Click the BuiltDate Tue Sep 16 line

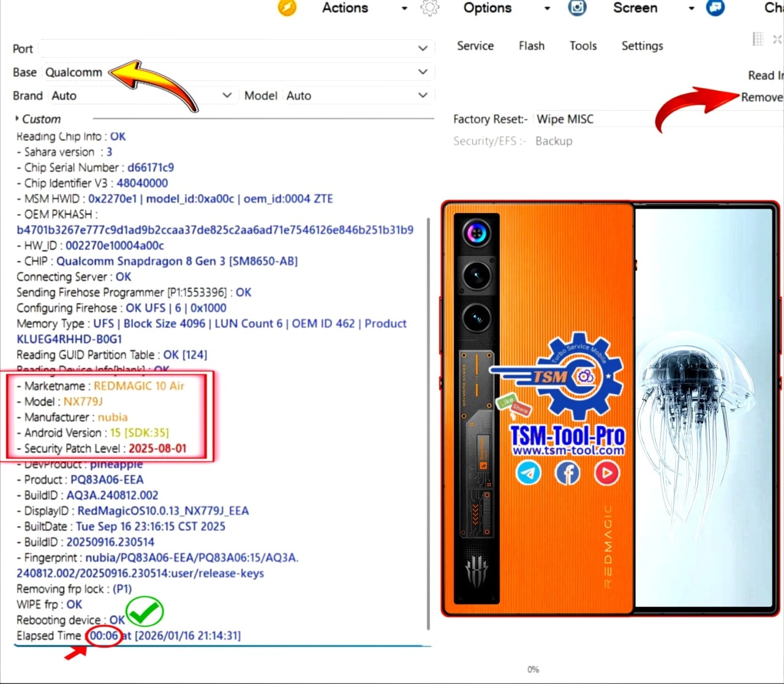click(x=121, y=526)
